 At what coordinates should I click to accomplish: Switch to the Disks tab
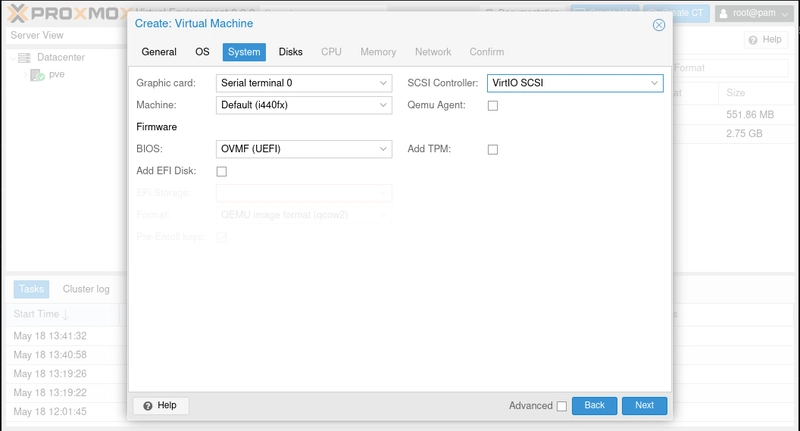(x=290, y=52)
